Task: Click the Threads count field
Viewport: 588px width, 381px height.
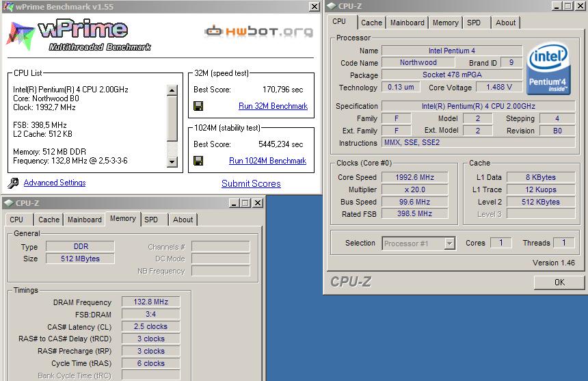Action: tap(563, 243)
